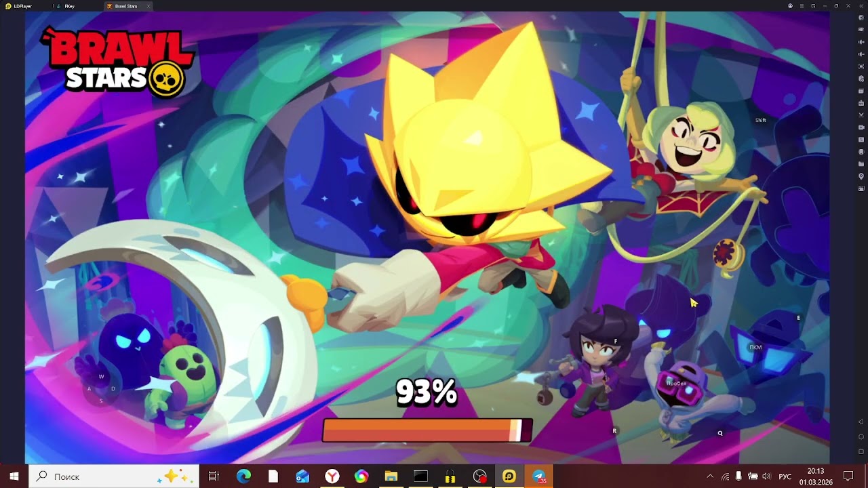Image resolution: width=868 pixels, height=488 pixels.
Task: Open Task View on the taskbar
Action: 214,476
